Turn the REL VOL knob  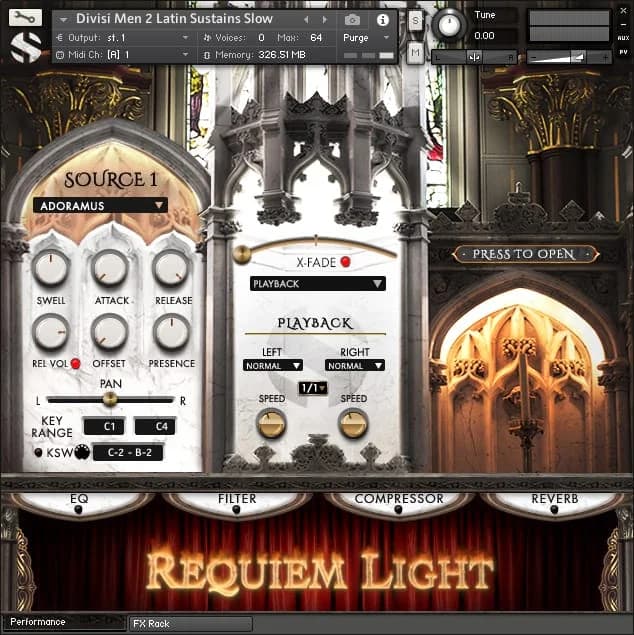click(x=51, y=332)
